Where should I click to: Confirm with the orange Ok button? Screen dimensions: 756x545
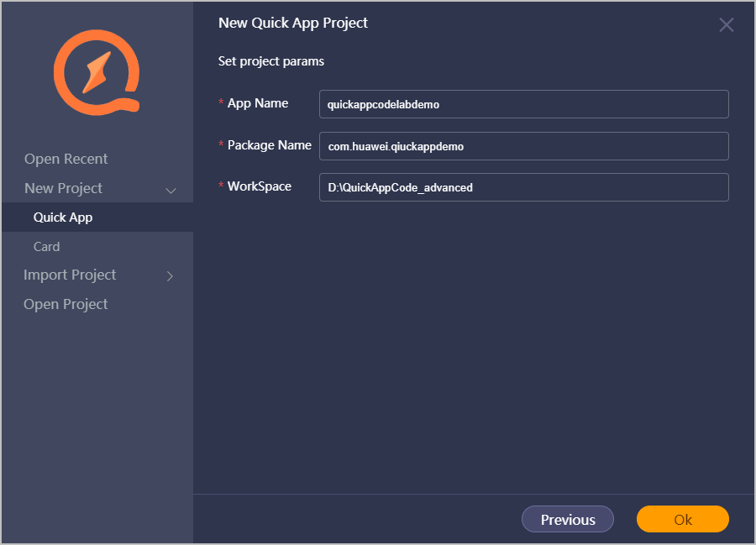click(683, 519)
